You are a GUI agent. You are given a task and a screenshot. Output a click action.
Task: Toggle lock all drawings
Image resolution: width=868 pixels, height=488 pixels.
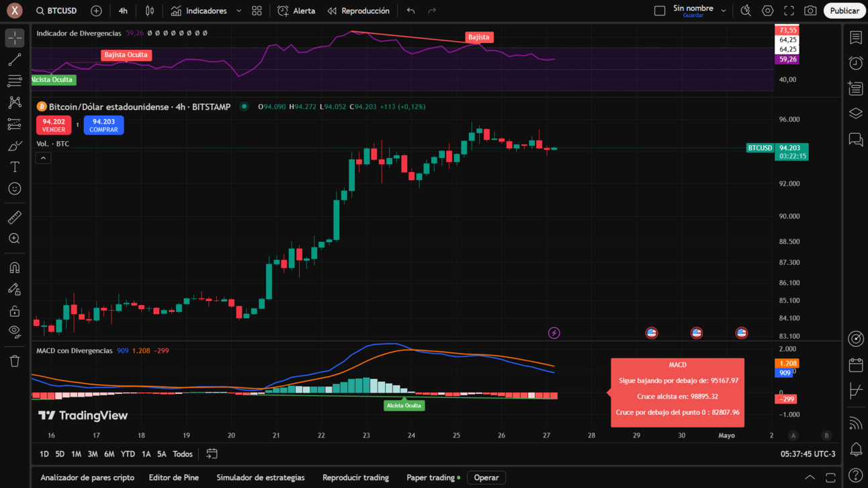click(15, 311)
